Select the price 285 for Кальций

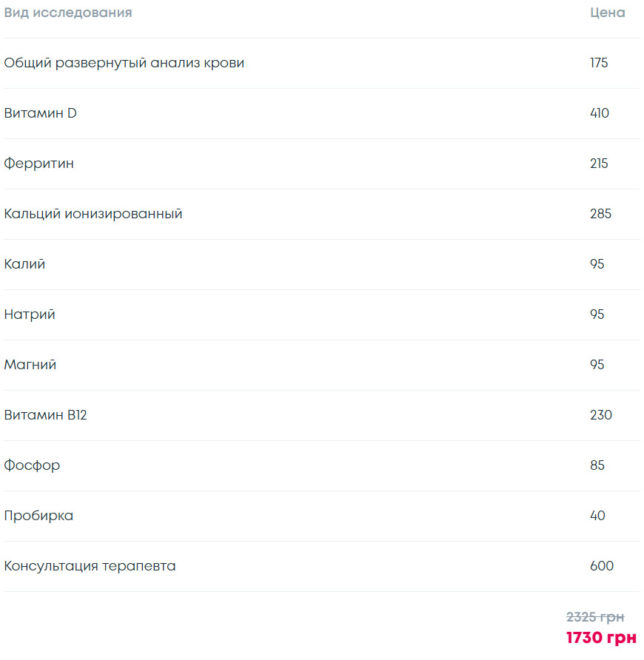(600, 214)
